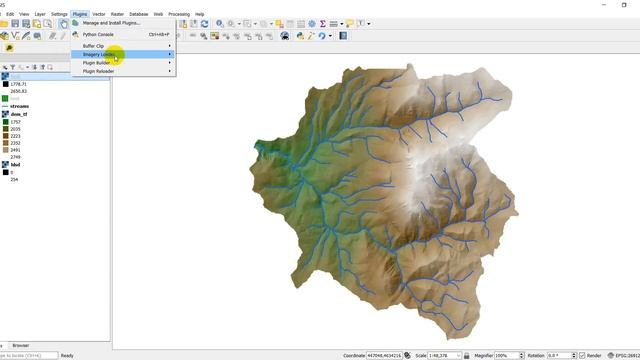Click the Coordinate input field
Viewport: 640px width, 360px height.
[384, 356]
